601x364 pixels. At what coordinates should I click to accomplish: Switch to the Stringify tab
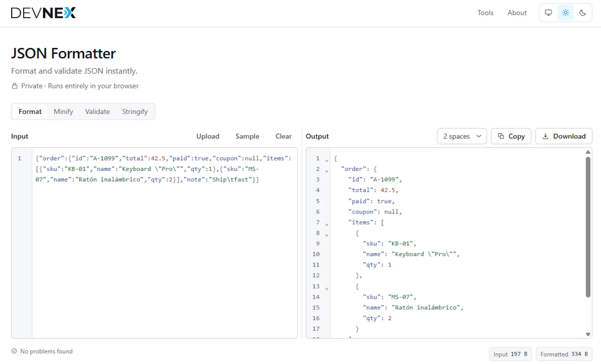(x=134, y=111)
